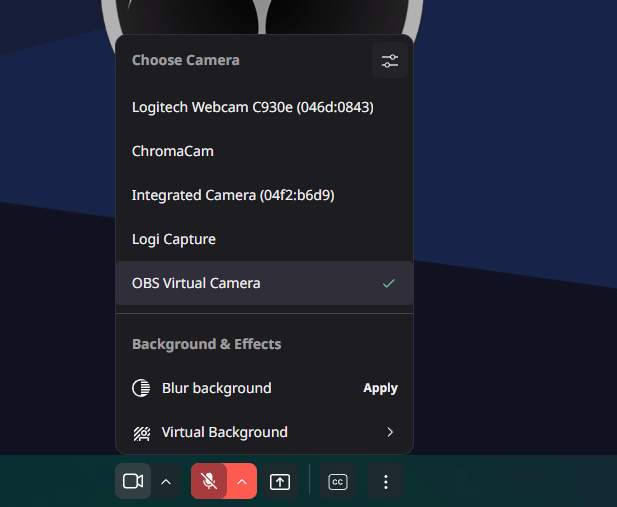Open more options three-dot menu
Screen dimensions: 617x507
386,481
